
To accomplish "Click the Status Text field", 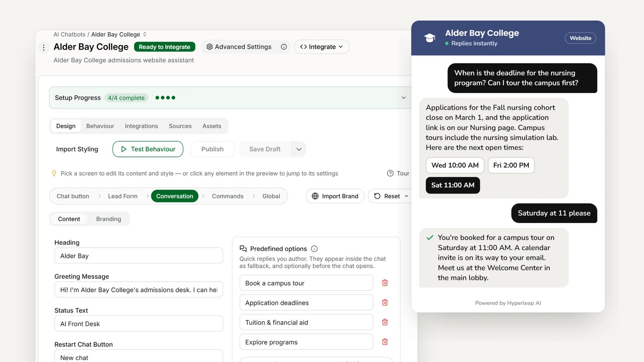I will point(139,324).
